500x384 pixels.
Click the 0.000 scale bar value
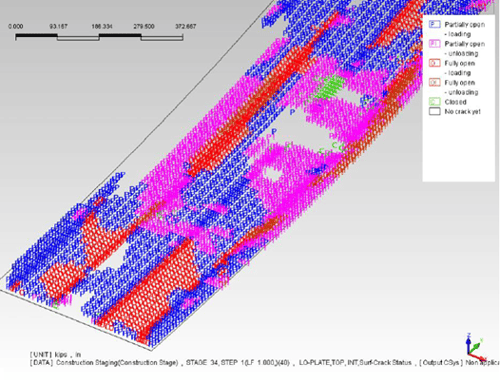point(16,26)
